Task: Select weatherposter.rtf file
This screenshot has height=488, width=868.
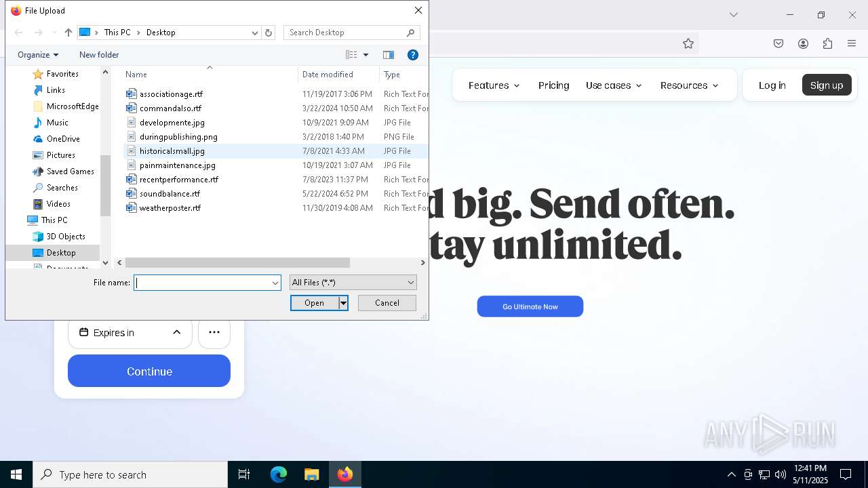Action: (x=170, y=208)
